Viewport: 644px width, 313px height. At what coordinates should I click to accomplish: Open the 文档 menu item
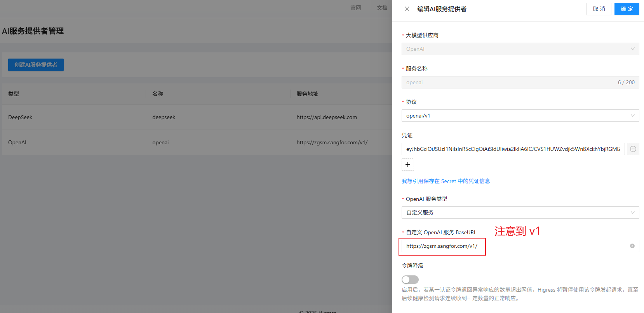tap(382, 8)
